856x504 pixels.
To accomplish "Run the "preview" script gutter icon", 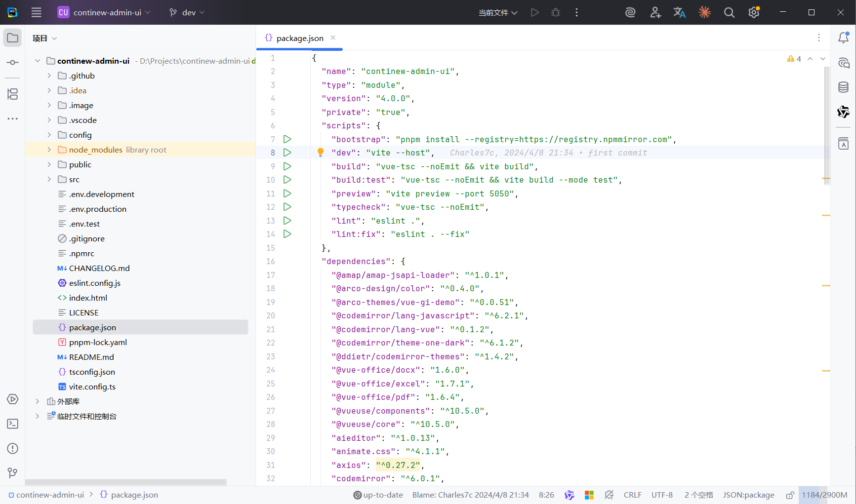I will pos(287,194).
